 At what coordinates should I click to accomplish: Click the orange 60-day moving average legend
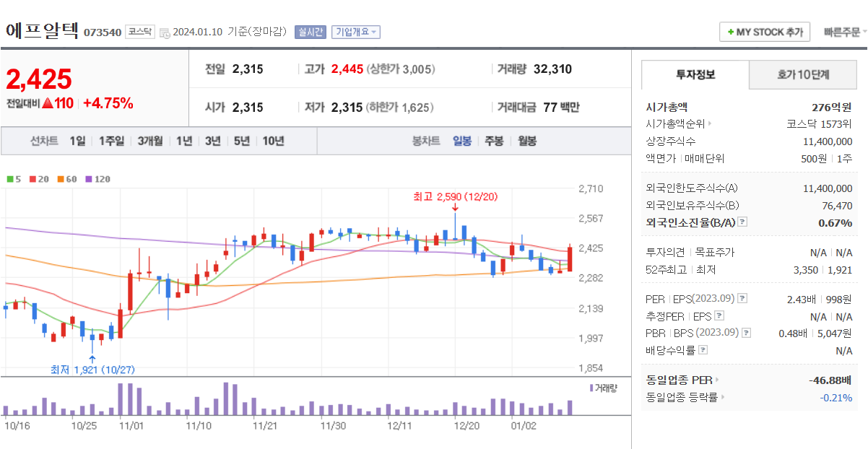[67, 179]
